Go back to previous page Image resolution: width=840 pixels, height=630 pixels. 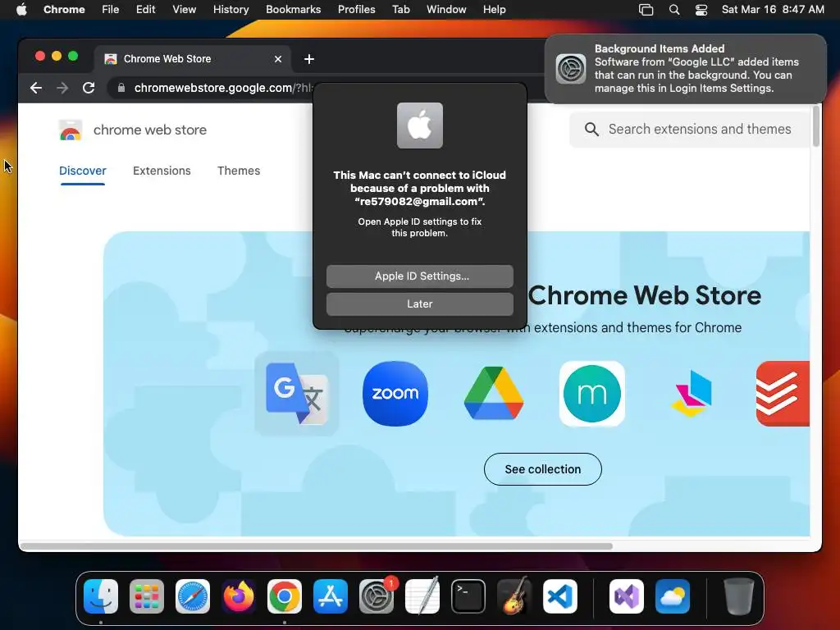point(36,88)
